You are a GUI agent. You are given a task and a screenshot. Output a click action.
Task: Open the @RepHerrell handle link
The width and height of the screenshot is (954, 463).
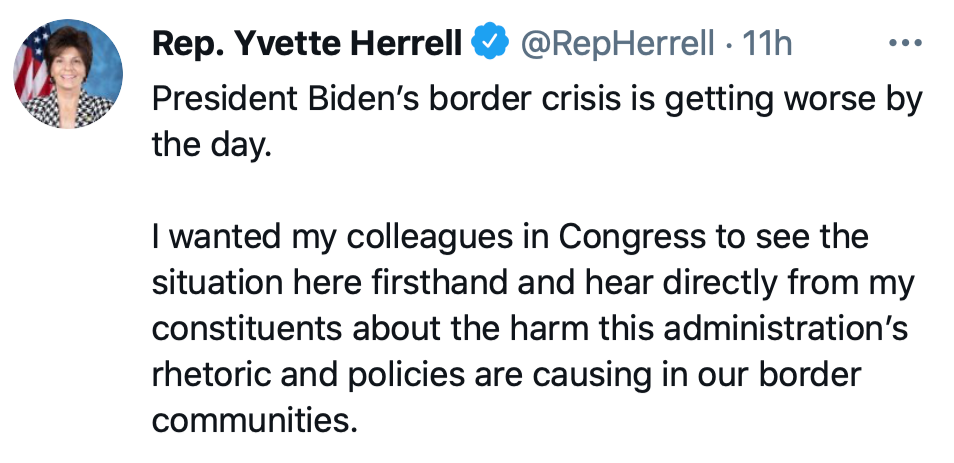point(613,44)
